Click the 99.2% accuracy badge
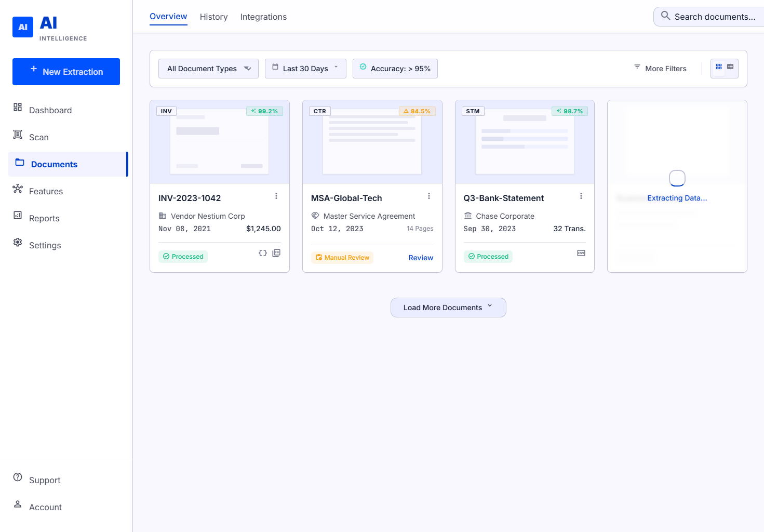 264,111
